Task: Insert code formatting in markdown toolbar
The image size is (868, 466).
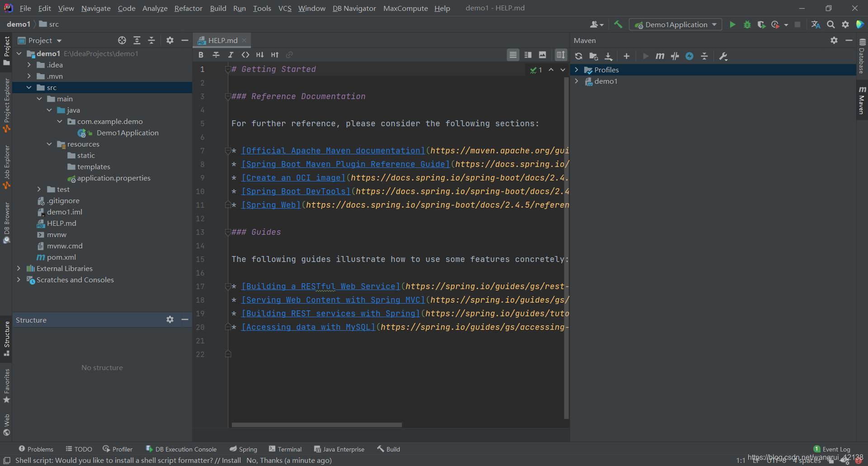Action: (x=245, y=55)
